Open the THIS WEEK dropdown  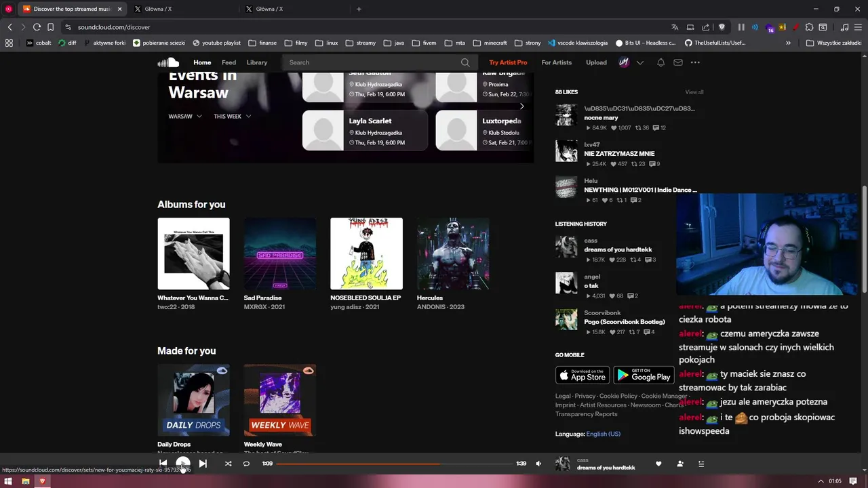pos(233,117)
